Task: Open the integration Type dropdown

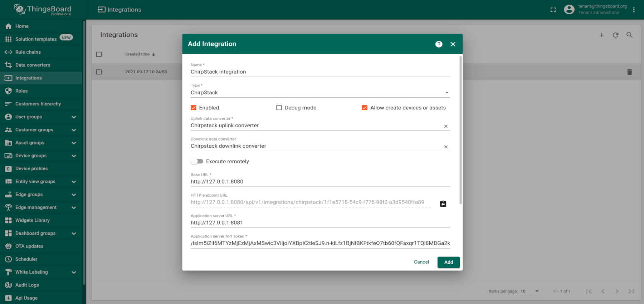Action: (320, 93)
